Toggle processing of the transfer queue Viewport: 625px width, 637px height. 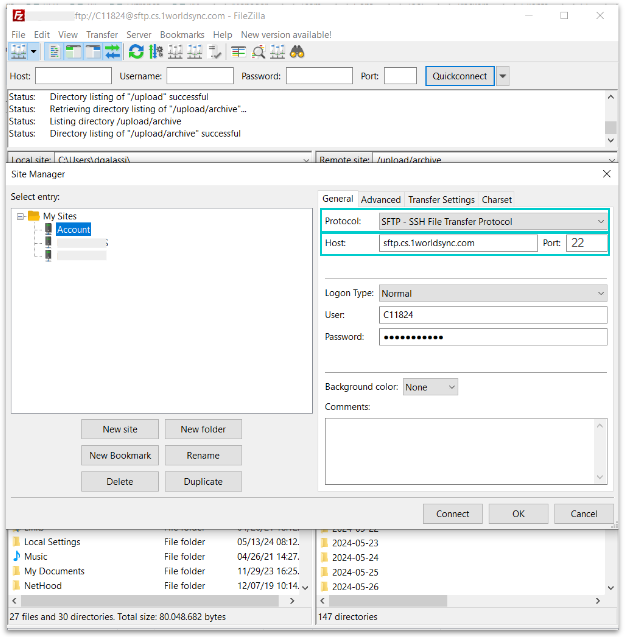tap(156, 52)
